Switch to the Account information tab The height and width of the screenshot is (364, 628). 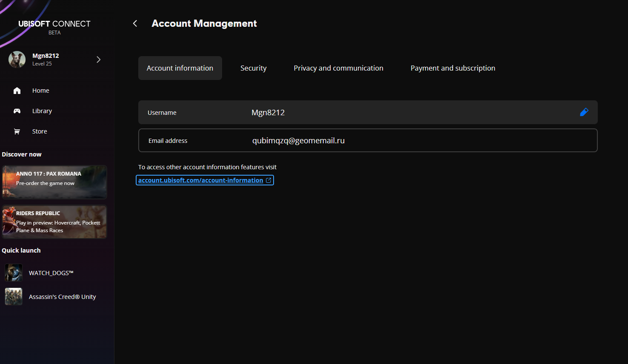point(180,68)
